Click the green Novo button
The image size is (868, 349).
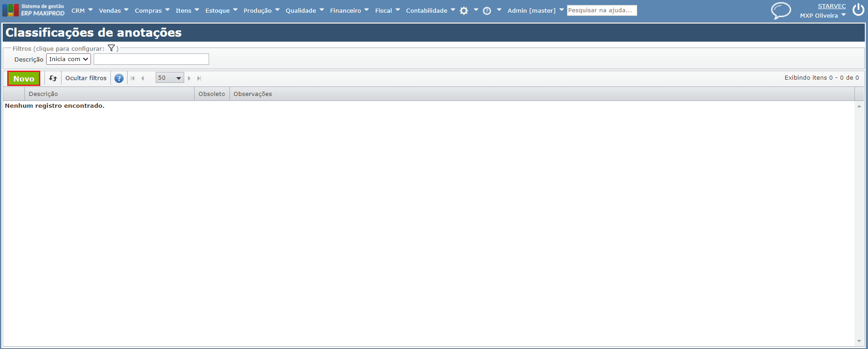[24, 78]
